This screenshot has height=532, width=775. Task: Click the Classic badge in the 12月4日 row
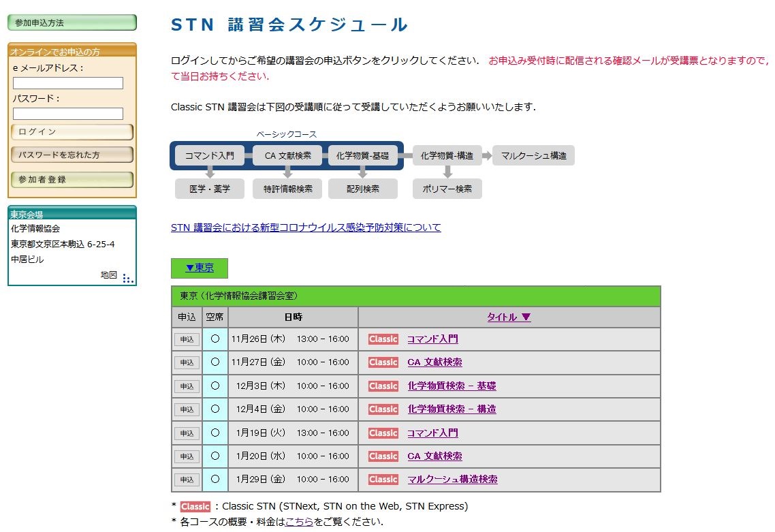point(383,409)
